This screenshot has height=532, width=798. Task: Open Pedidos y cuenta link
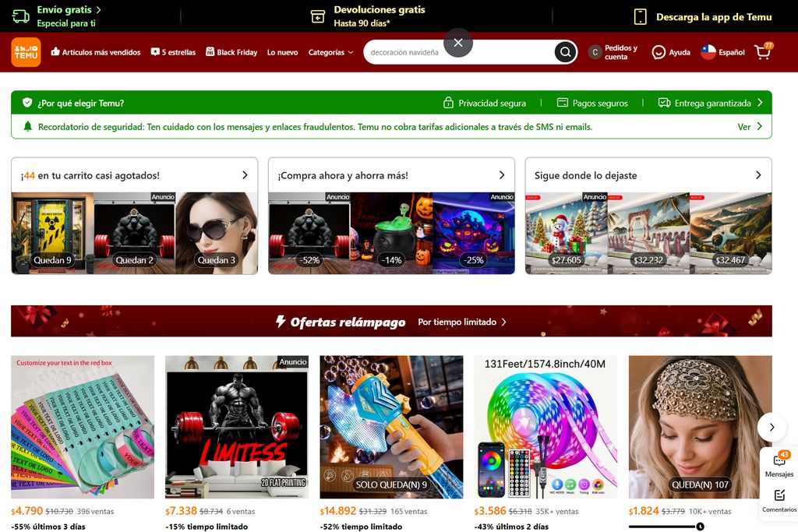pos(613,52)
